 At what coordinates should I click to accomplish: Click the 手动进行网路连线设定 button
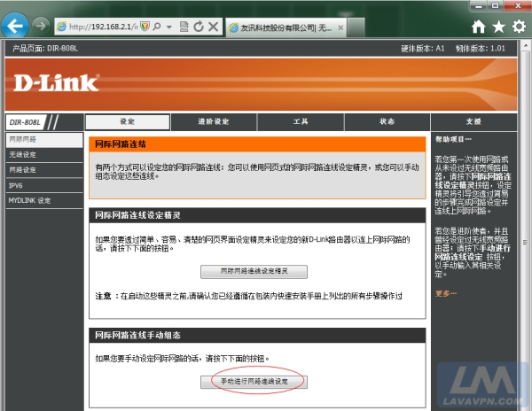(254, 382)
